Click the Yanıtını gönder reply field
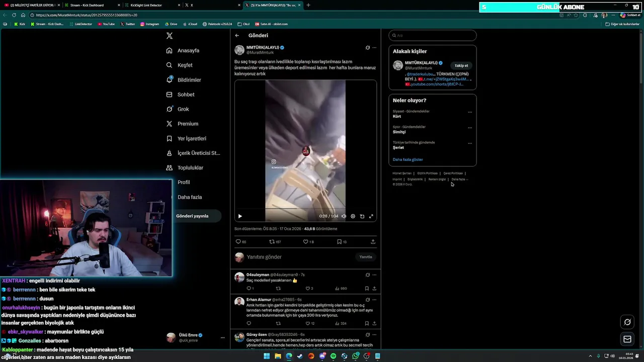 pos(299,257)
